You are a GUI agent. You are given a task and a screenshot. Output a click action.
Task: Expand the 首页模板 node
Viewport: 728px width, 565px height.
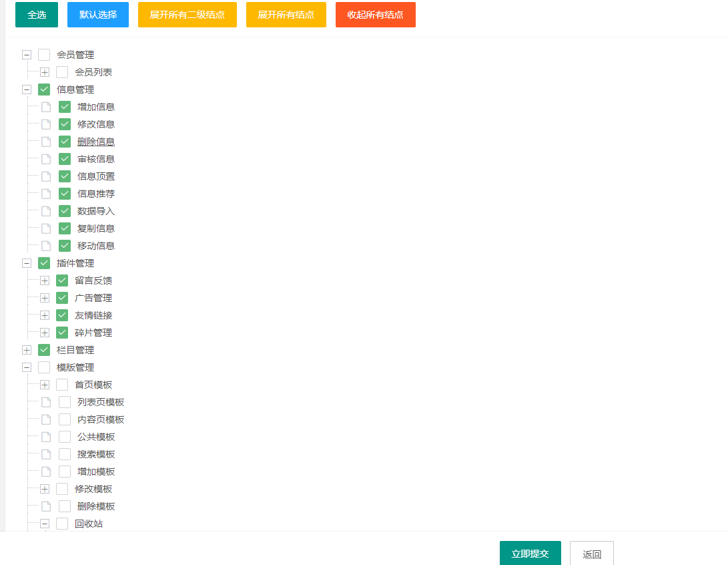[x=45, y=385]
